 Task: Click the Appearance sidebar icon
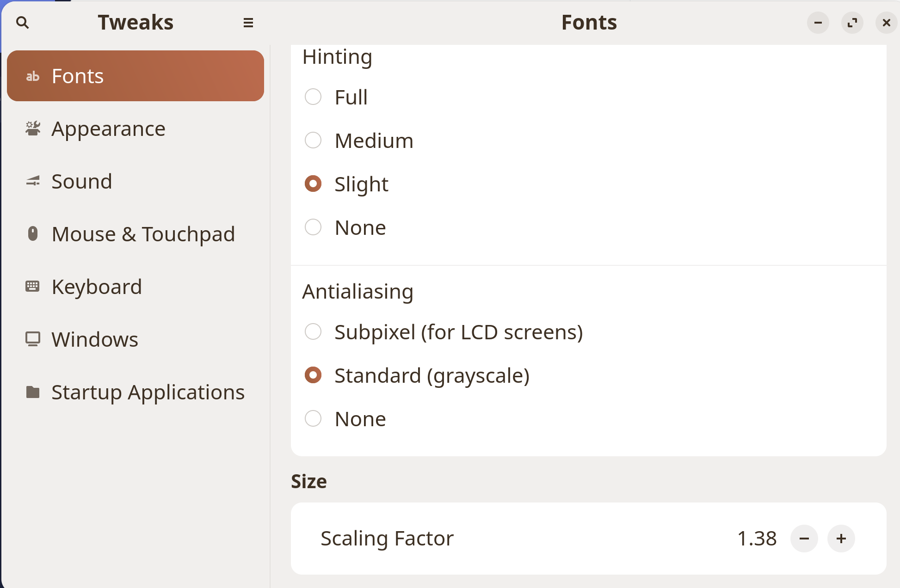coord(32,129)
